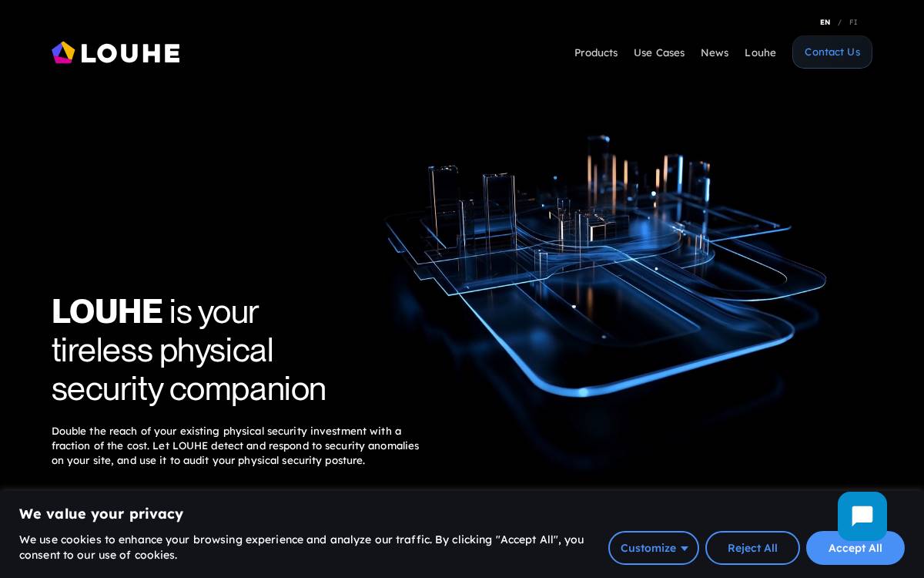Expand the Customize cookie options
The image size is (924, 578).
(654, 548)
